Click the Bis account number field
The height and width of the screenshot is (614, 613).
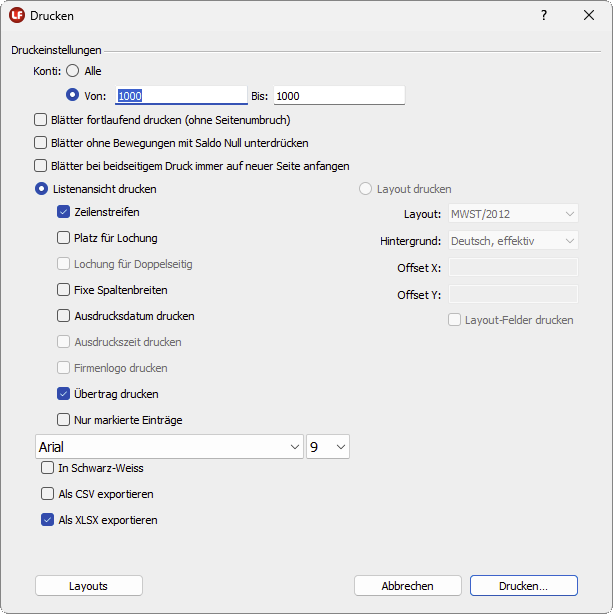click(x=339, y=96)
